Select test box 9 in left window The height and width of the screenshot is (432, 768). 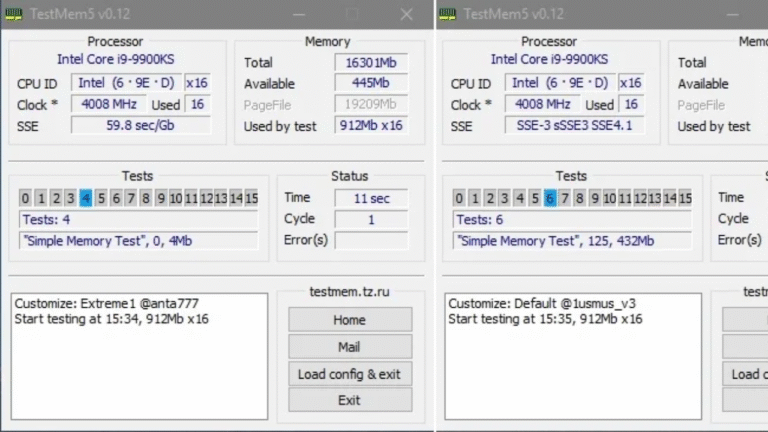click(x=161, y=198)
